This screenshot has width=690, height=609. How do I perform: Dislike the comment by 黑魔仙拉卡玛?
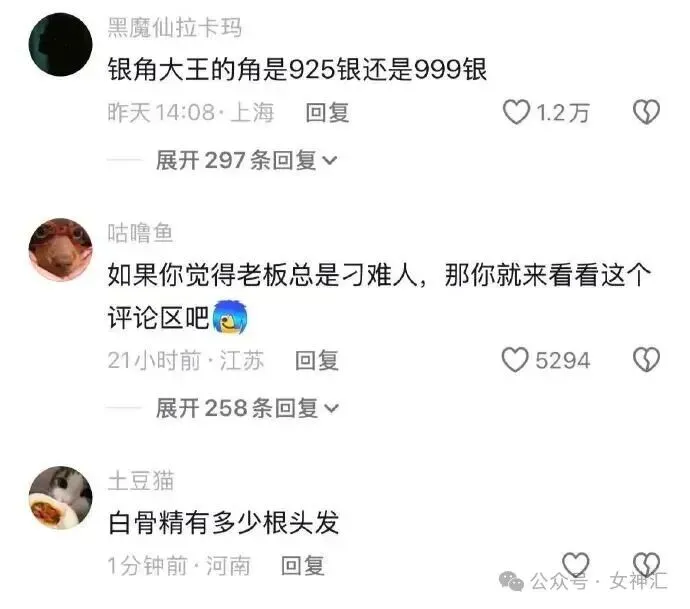[x=646, y=112]
